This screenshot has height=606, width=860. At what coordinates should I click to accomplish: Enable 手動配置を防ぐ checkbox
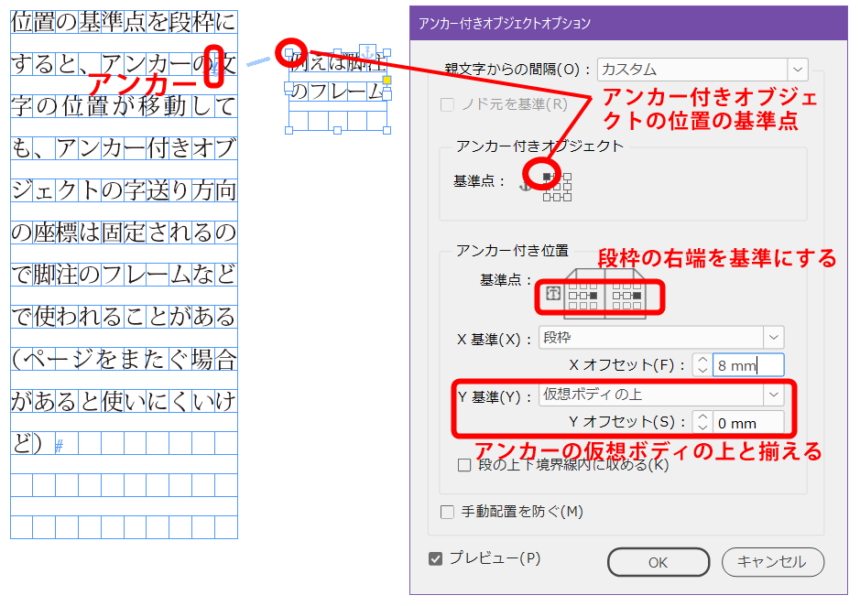pyautogui.click(x=448, y=512)
